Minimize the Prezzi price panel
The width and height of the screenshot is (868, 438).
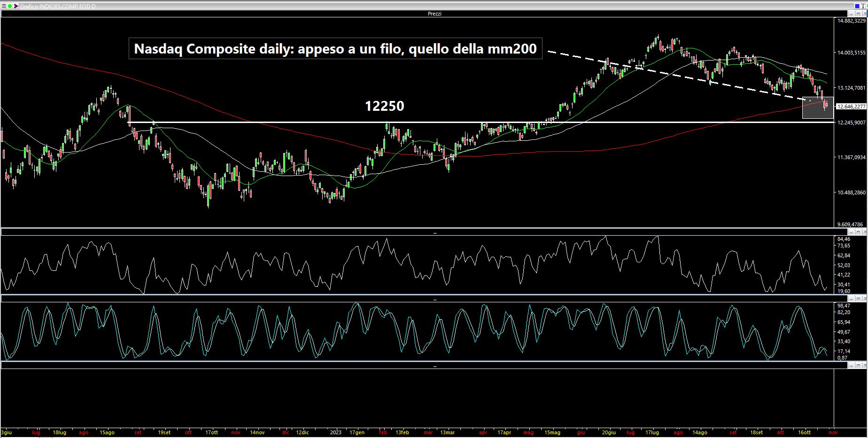[x=852, y=14]
